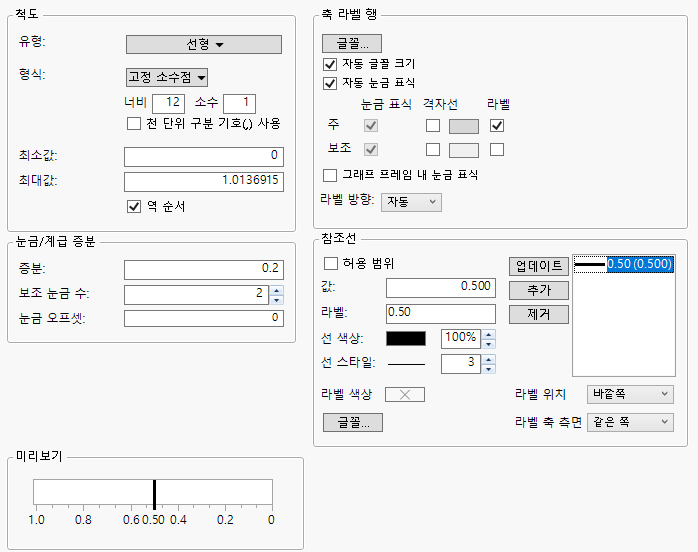
Task: Click the 보조 눈금 수 field
Action: [x=196, y=295]
